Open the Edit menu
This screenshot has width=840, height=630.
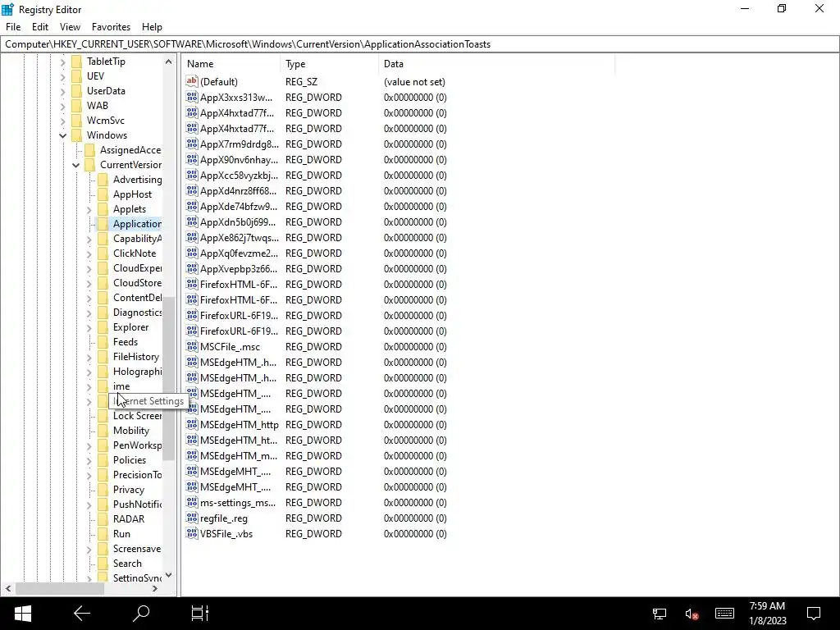pos(40,27)
